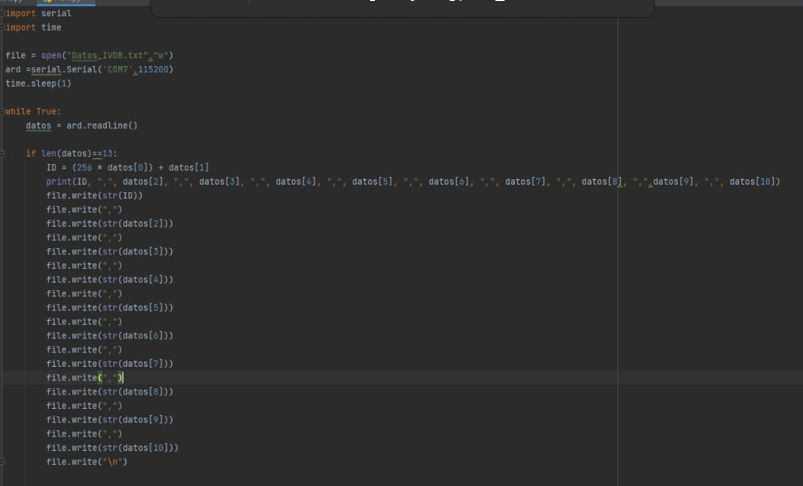Viewport: 803px width, 486px height.
Task: Click the 'time.sleep(1)' line
Action: pyautogui.click(x=38, y=83)
